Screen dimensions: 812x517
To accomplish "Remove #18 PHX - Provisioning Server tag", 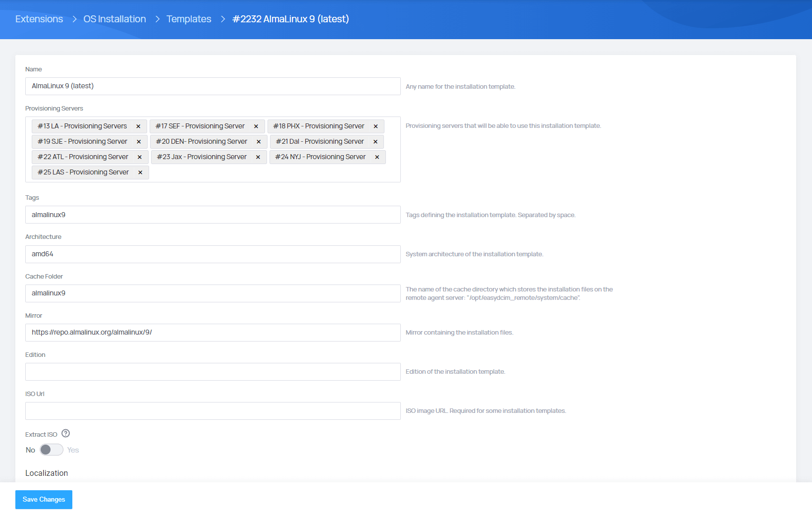I will pyautogui.click(x=376, y=126).
